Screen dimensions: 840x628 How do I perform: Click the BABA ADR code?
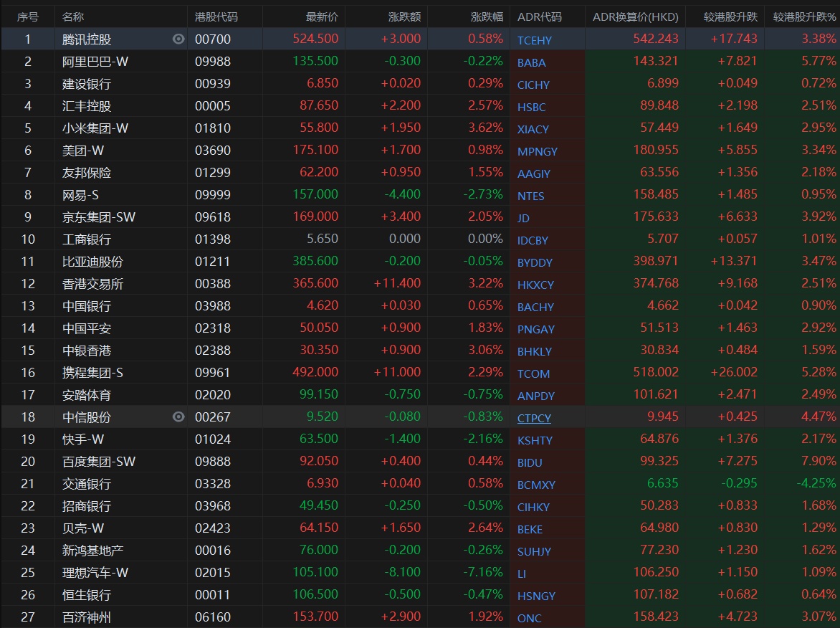[531, 63]
